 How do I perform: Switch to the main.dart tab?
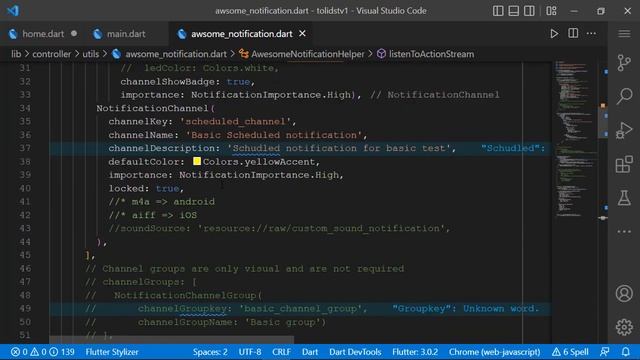126,34
